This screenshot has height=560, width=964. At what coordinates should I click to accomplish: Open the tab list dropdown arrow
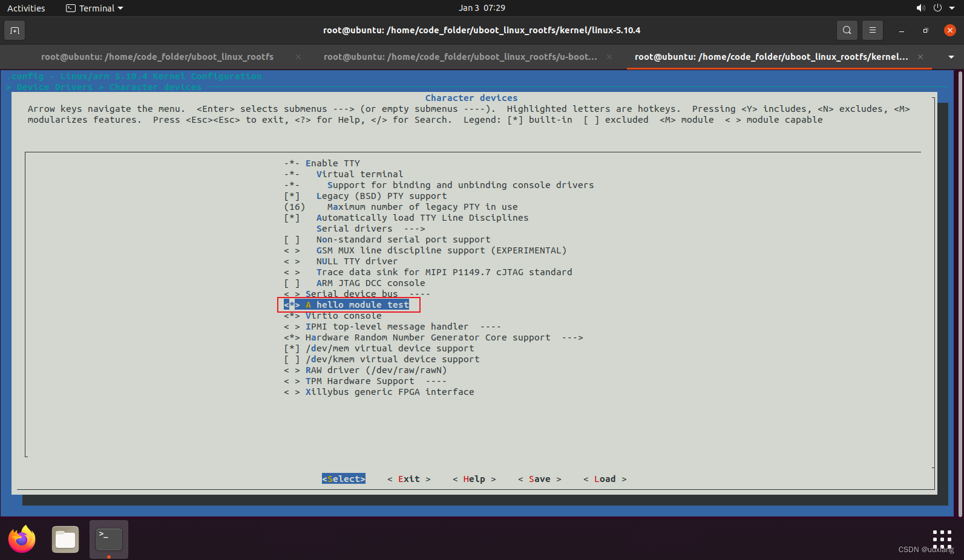pyautogui.click(x=951, y=57)
